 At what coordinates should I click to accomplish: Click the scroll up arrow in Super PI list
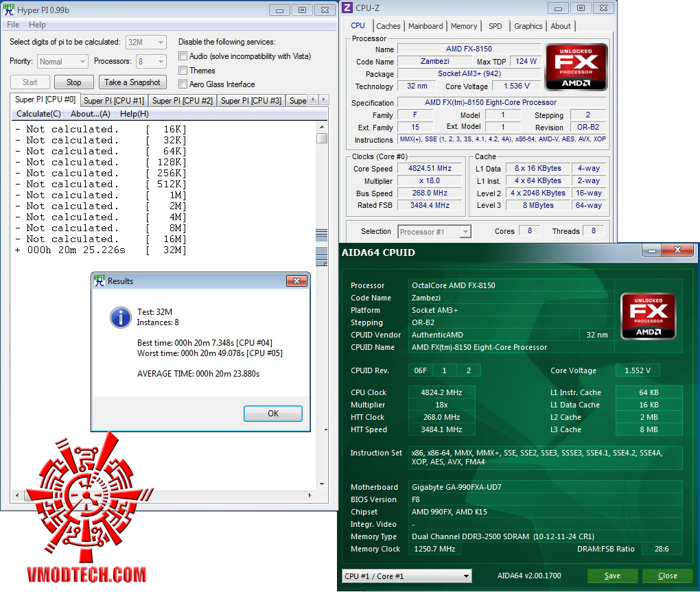322,127
